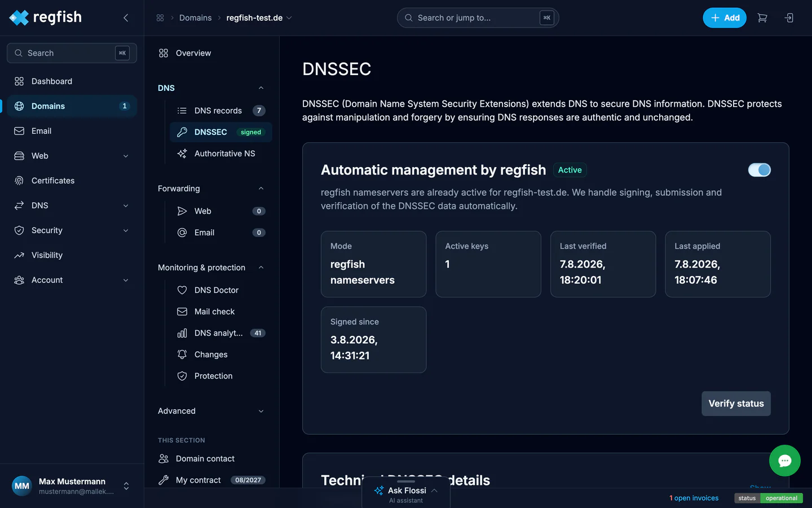Click the DNSSEC key icon
The height and width of the screenshot is (508, 812).
point(182,132)
